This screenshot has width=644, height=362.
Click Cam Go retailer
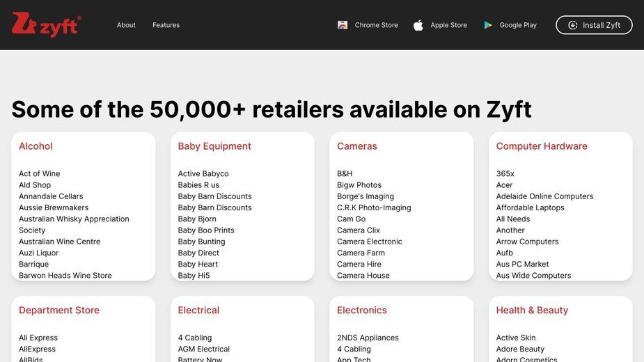[351, 219]
